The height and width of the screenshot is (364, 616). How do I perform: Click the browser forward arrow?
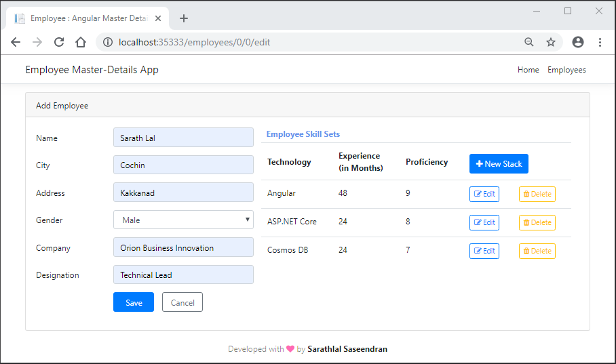coord(37,42)
